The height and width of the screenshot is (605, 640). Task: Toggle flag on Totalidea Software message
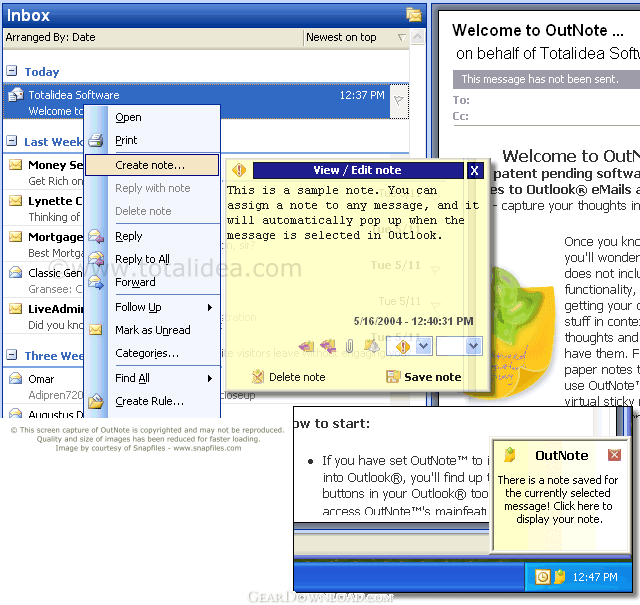399,100
